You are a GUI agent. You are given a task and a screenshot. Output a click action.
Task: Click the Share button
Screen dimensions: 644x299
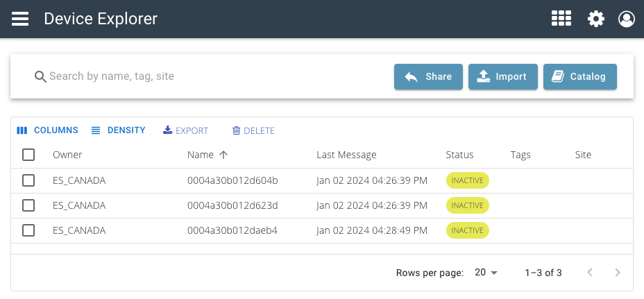pos(428,77)
